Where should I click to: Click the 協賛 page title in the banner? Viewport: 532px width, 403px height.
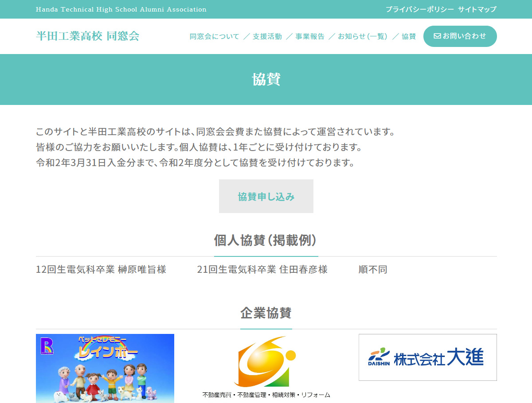pos(266,80)
